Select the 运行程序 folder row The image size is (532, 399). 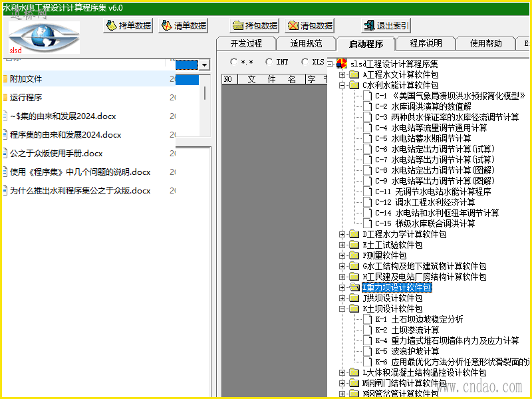tap(89, 97)
